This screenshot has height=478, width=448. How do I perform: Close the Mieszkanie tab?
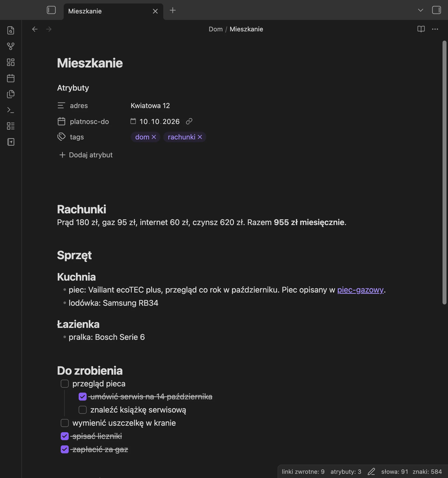155,11
